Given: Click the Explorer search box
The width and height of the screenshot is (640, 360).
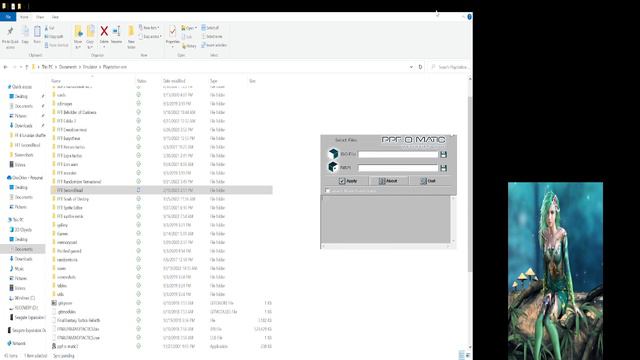Looking at the screenshot, I should (x=448, y=67).
